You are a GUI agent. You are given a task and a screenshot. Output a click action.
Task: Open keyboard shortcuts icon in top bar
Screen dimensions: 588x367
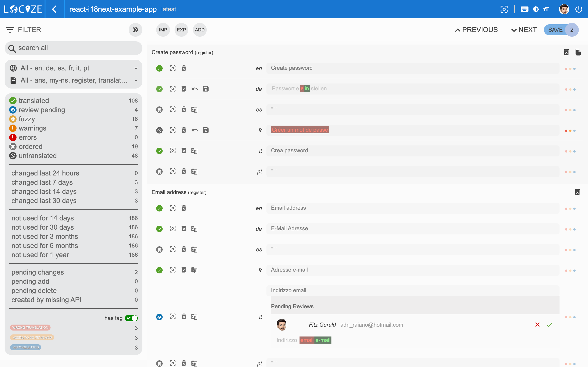coord(524,9)
